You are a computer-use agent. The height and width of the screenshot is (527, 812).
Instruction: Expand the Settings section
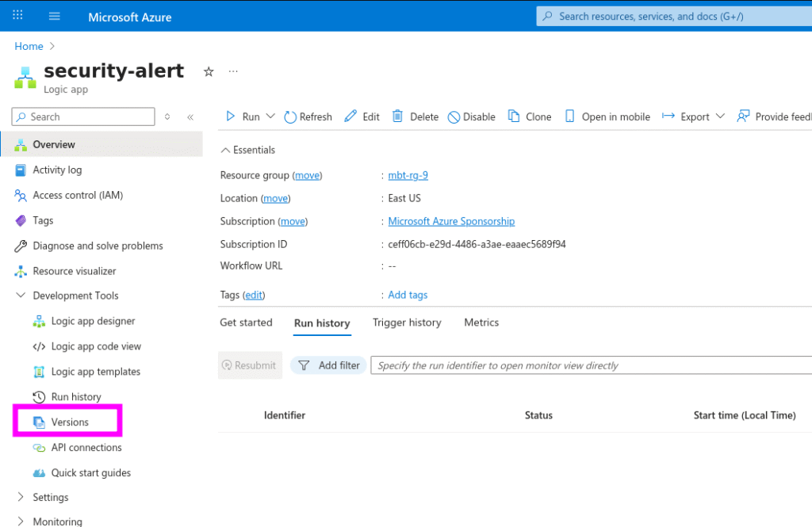point(21,498)
